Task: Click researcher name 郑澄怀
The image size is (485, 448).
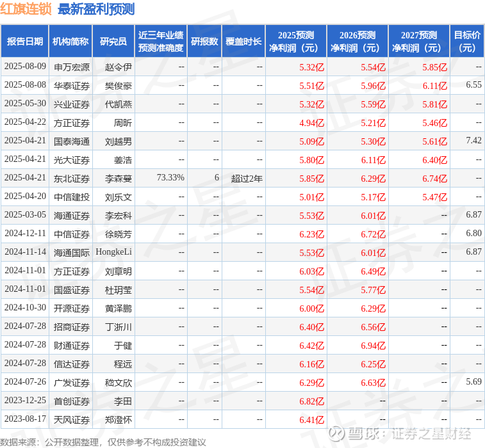Action: [118, 420]
